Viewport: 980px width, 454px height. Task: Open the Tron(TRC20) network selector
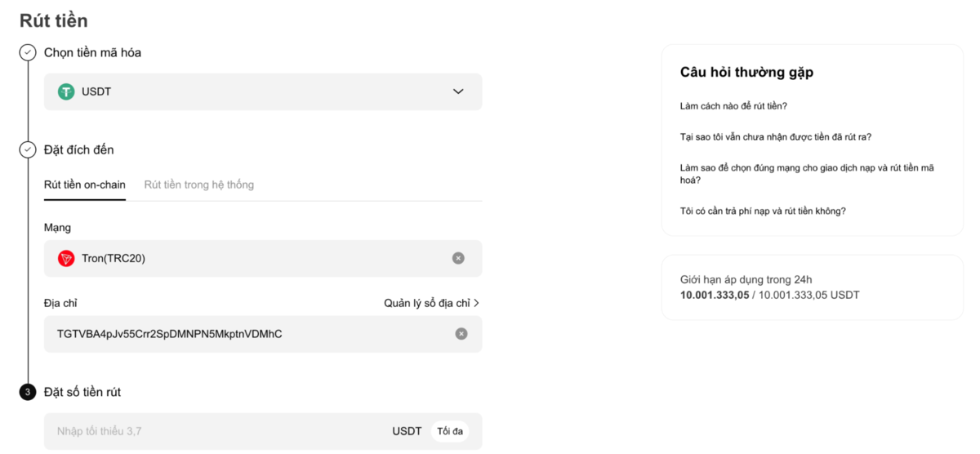tap(263, 258)
